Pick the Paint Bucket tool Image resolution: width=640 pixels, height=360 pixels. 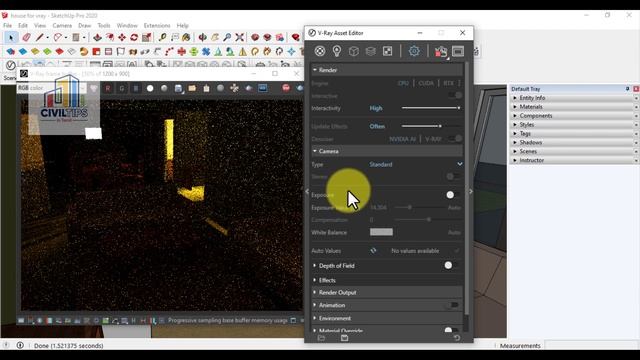coord(187,38)
